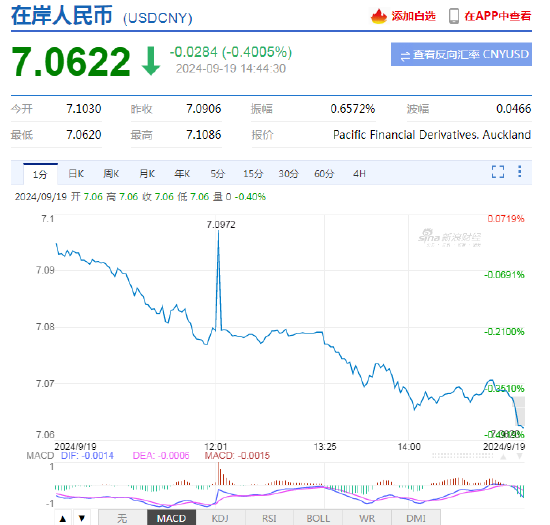Open fullscreen chart view icon
This screenshot has width=550, height=525.
pos(498,172)
